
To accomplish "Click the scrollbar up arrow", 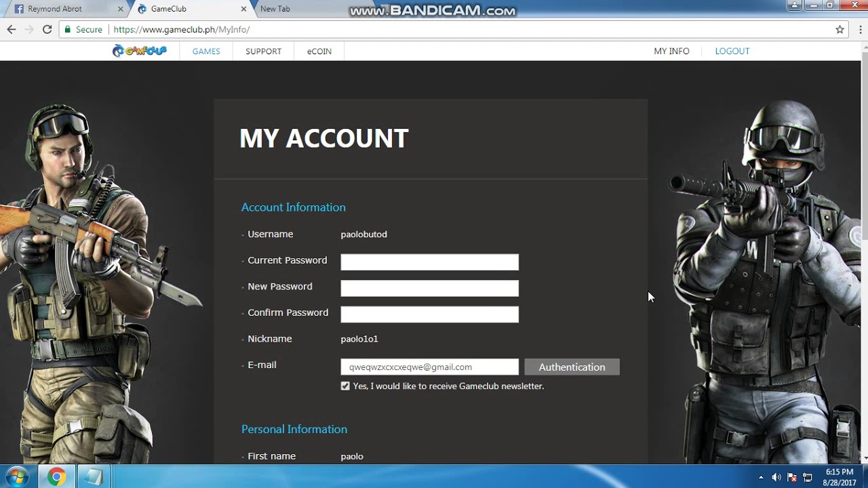I will pos(864,46).
